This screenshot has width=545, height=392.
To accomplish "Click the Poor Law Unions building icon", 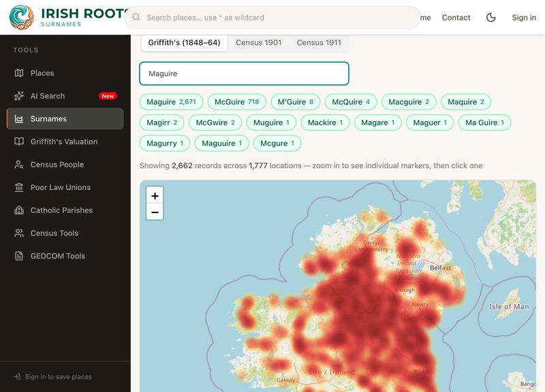I will pos(19,188).
